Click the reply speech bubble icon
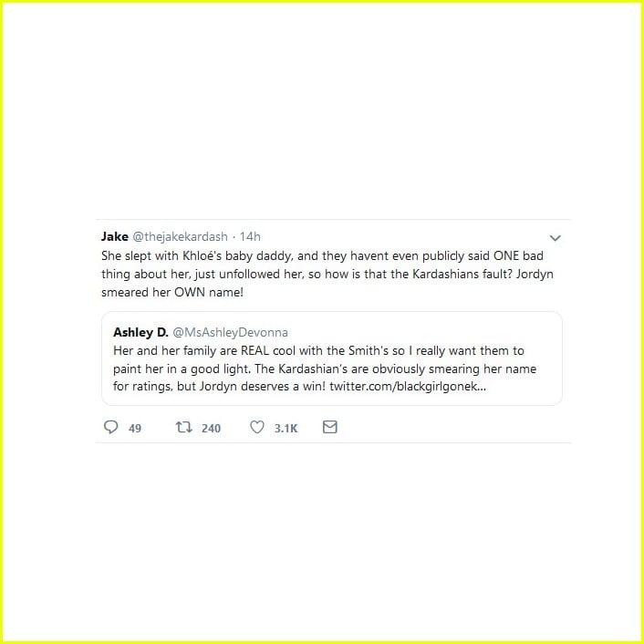The width and height of the screenshot is (644, 644). (x=110, y=427)
